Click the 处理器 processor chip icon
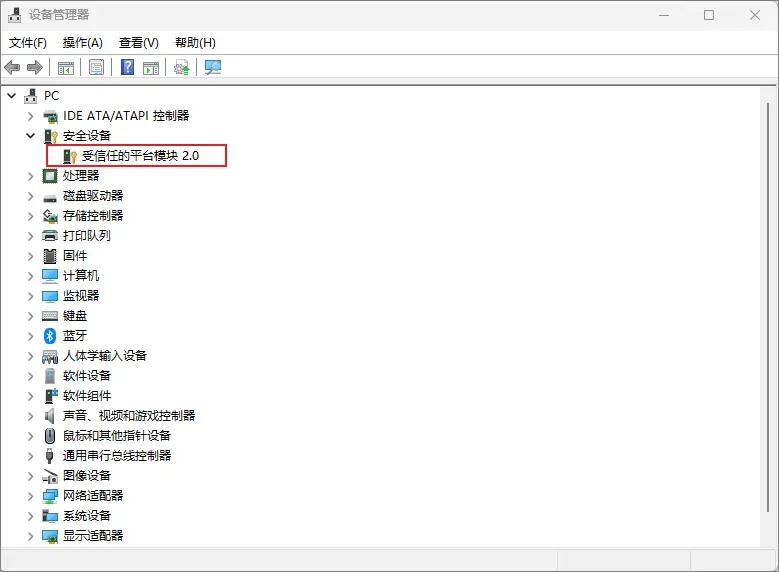This screenshot has height=572, width=779. 51,175
